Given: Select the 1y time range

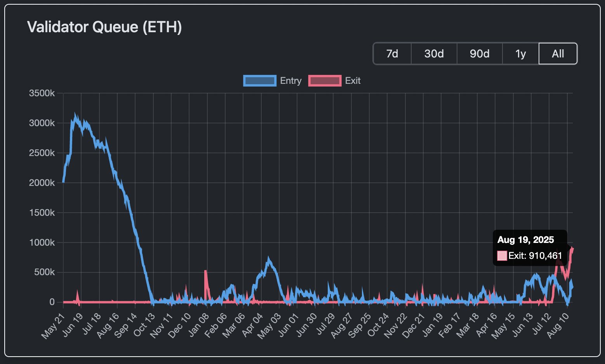Looking at the screenshot, I should click(x=520, y=54).
